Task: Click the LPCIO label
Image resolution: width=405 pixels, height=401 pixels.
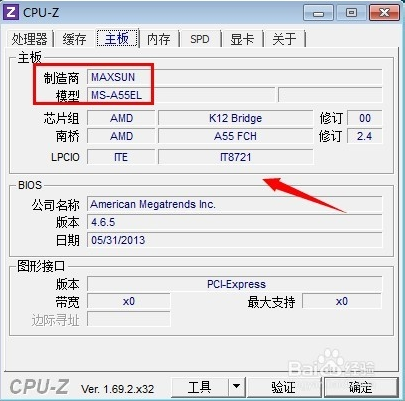Action: point(65,157)
